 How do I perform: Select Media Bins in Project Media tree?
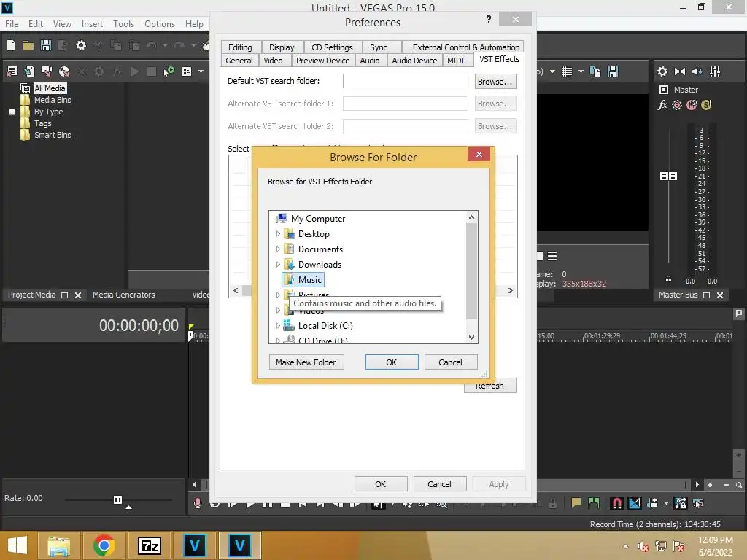click(x=53, y=100)
